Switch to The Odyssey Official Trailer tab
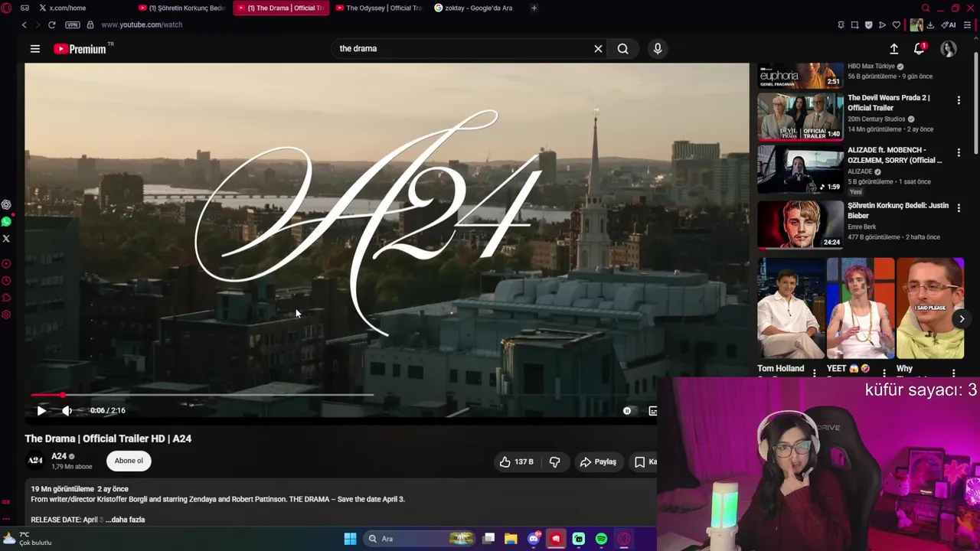Screen dimensions: 980x551 click(x=380, y=8)
